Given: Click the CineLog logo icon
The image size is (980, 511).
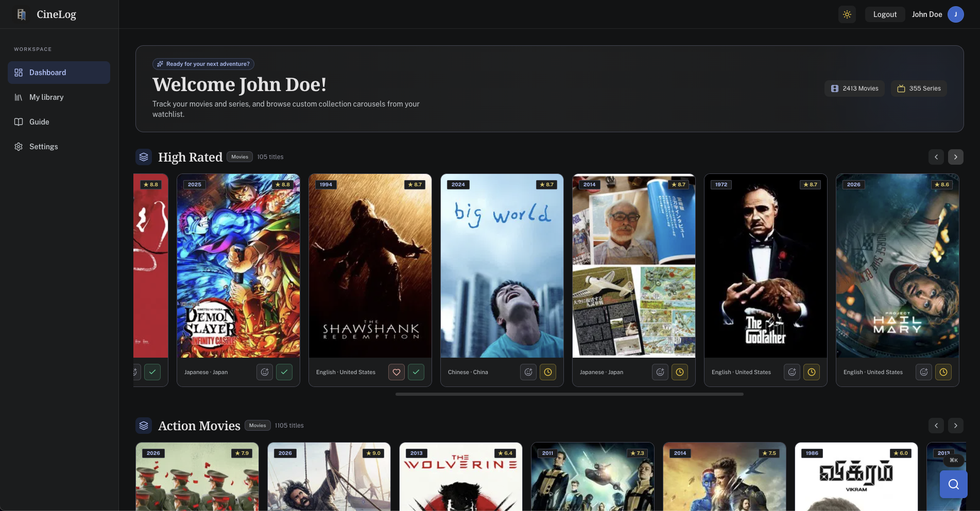Looking at the screenshot, I should pos(21,14).
